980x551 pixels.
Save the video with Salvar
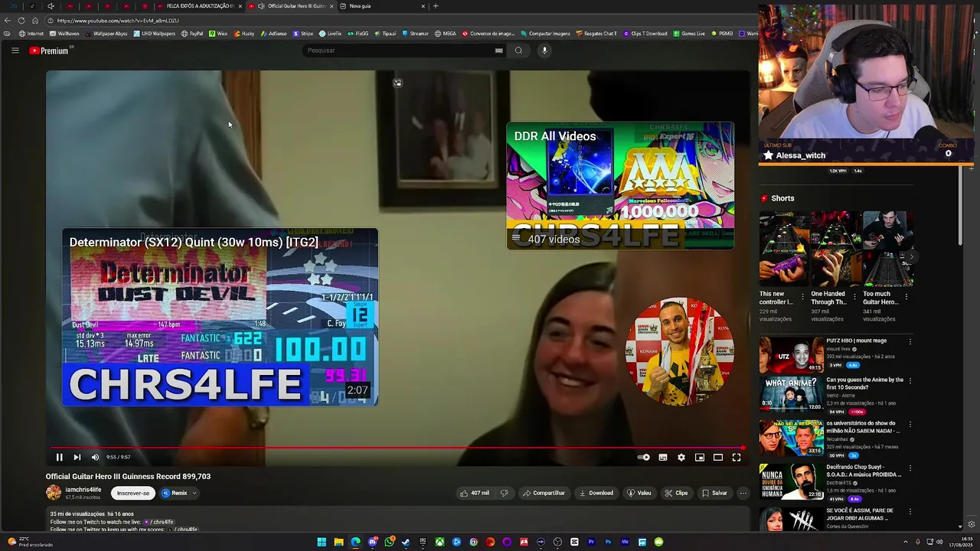[714, 494]
